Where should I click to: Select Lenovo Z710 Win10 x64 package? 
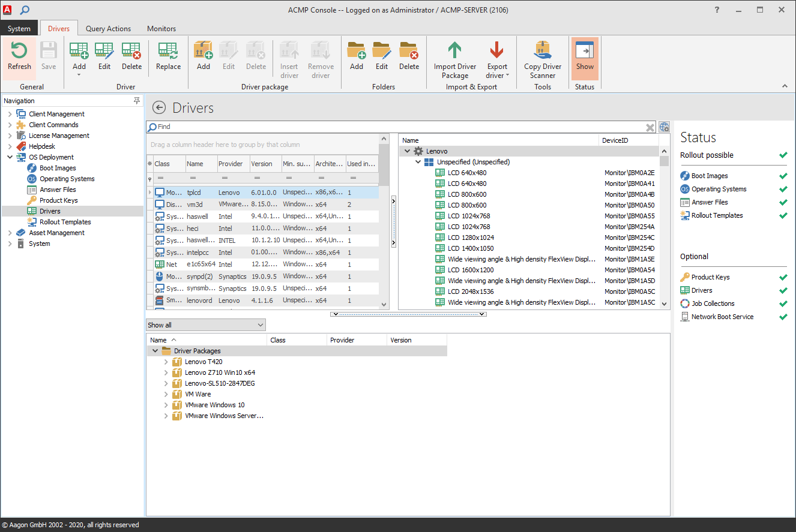click(220, 372)
